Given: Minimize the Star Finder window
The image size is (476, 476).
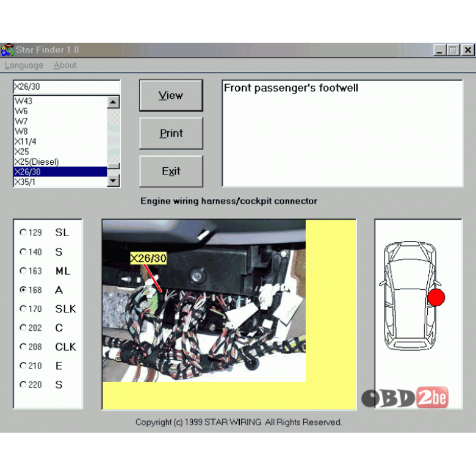Looking at the screenshot, I should pos(439,50).
